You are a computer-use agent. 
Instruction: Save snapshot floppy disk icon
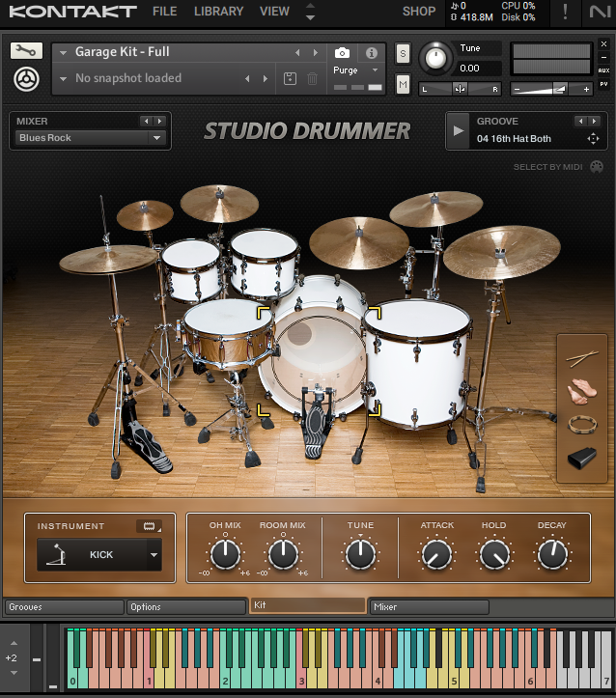point(291,79)
